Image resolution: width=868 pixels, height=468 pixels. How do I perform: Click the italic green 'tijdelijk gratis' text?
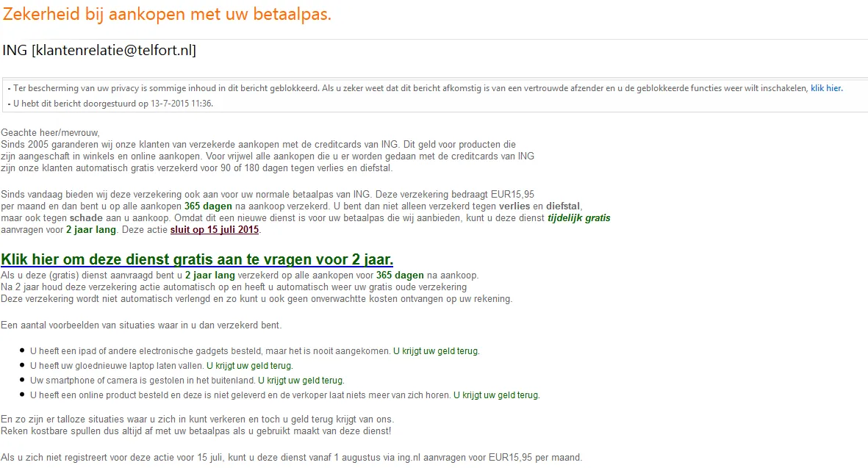click(x=579, y=218)
